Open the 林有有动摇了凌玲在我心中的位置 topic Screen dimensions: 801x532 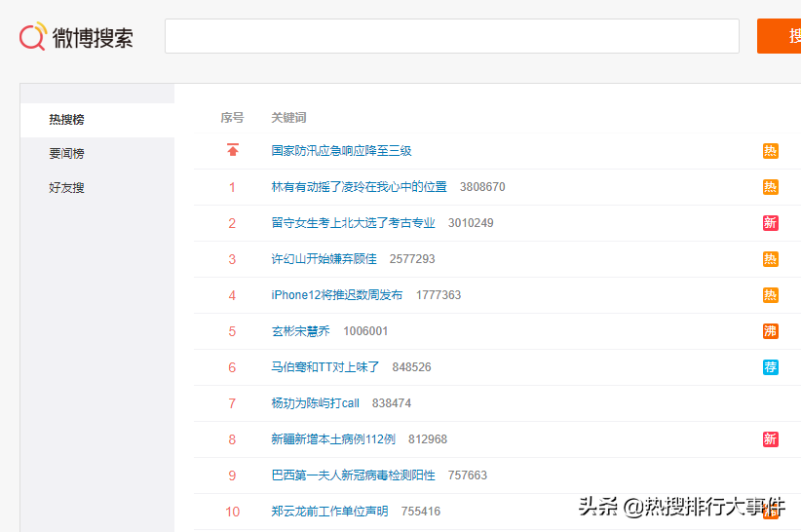click(360, 187)
